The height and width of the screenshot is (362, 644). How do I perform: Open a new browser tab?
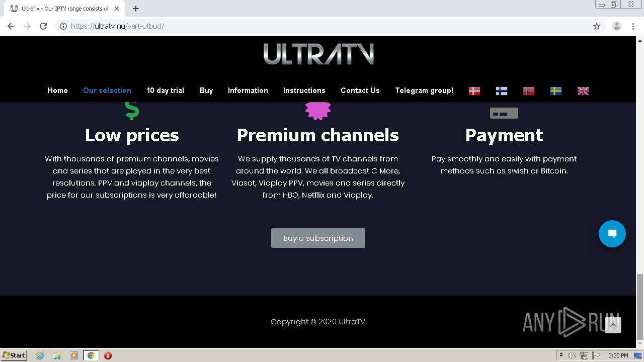coord(136,9)
